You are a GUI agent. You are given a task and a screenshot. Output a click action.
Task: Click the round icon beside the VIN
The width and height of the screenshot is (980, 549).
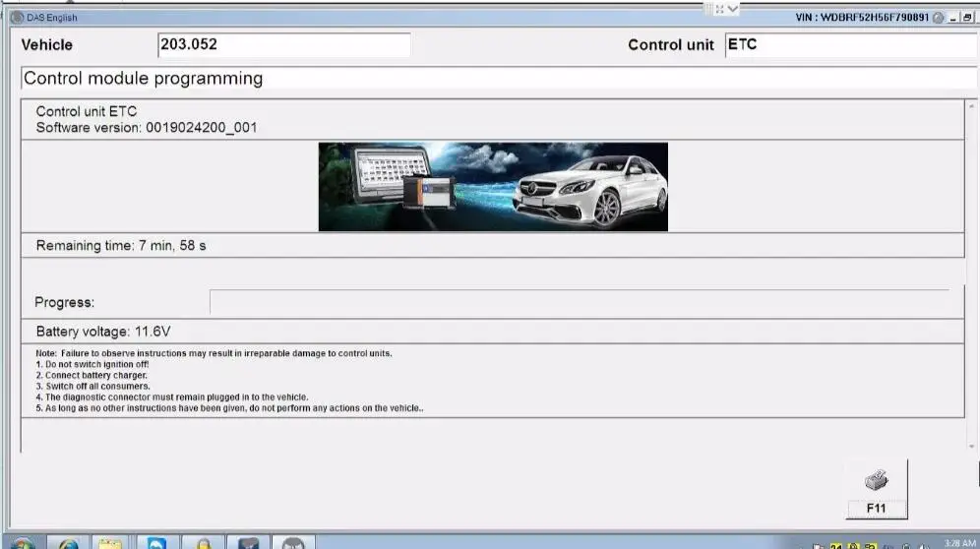(938, 18)
